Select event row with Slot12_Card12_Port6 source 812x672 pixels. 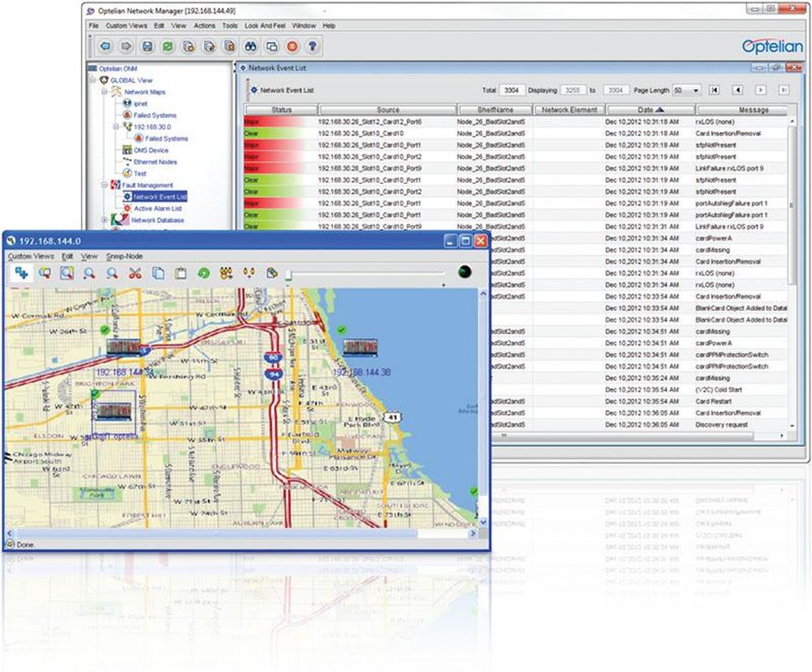click(516, 122)
